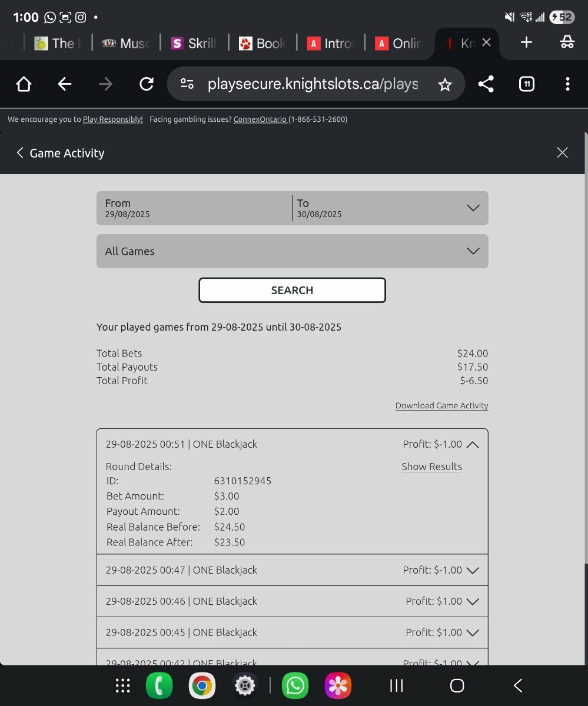588x706 pixels.
Task: Select the Bet Amount value $3.00
Action: point(227,496)
